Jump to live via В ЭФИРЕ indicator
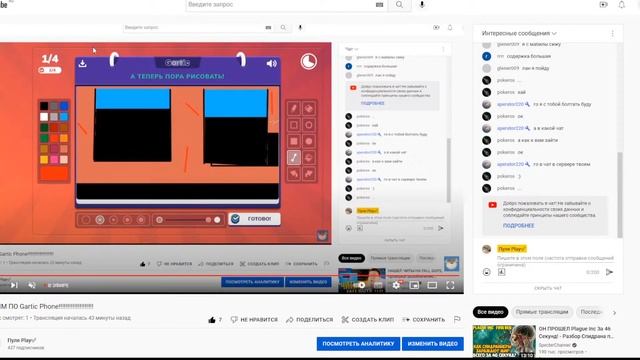 [x=56, y=285]
